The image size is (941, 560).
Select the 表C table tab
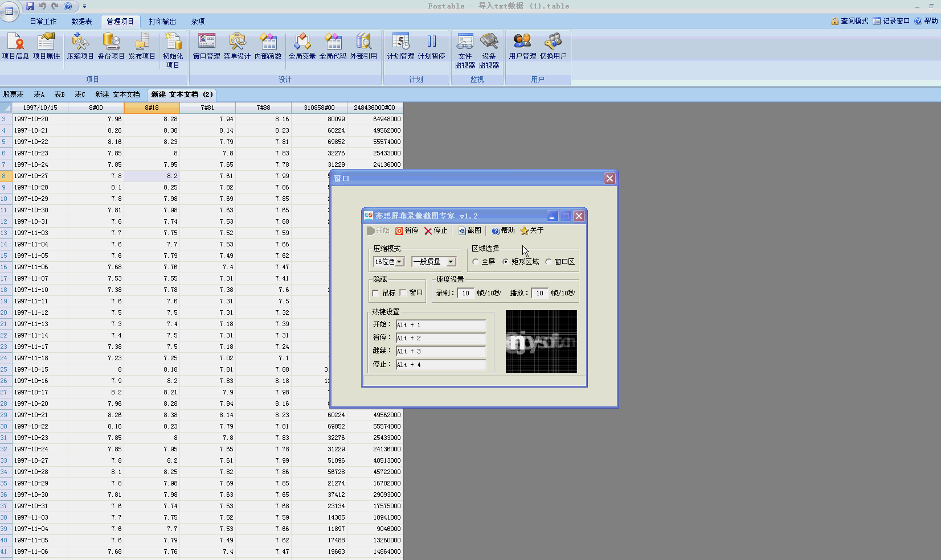point(80,94)
